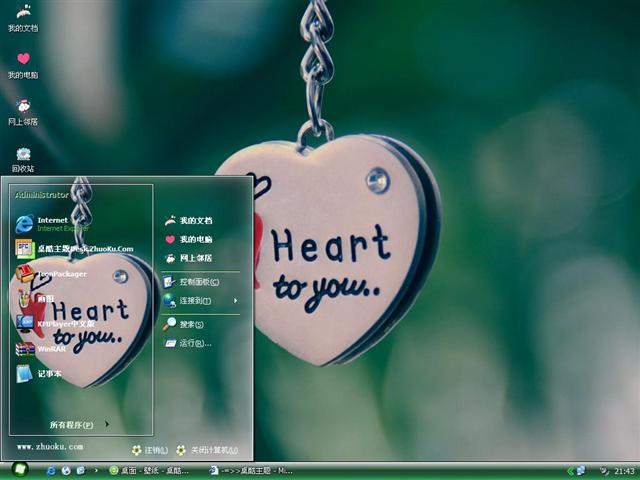Open 网上邻居 desktop icon
The height and width of the screenshot is (480, 640).
coord(23,112)
